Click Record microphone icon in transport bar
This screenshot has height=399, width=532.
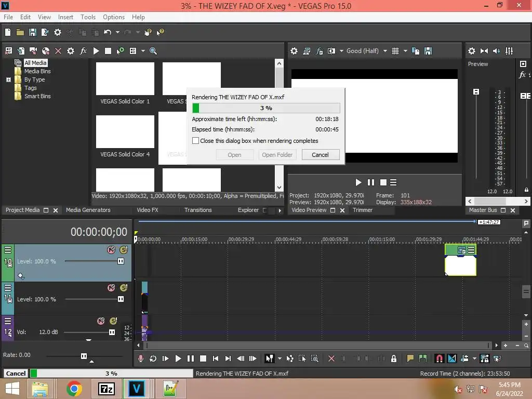tap(141, 358)
